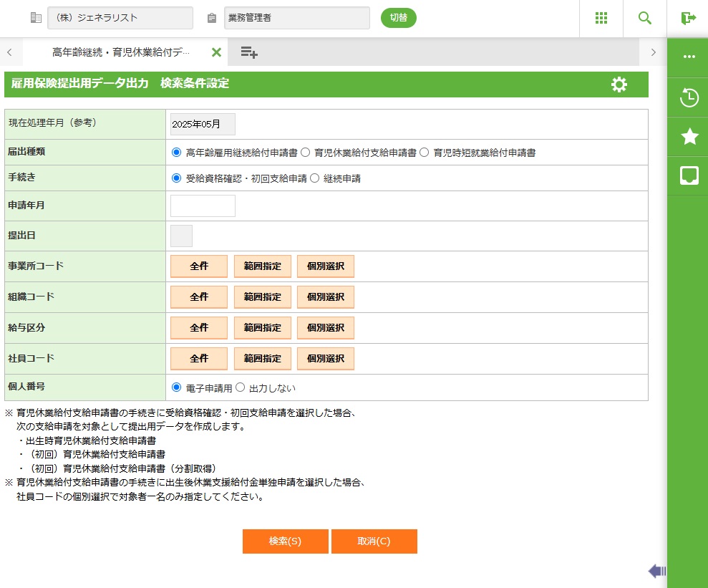Screen dimensions: 708x588
Task: Click the magnifier search icon in header
Action: 645,18
